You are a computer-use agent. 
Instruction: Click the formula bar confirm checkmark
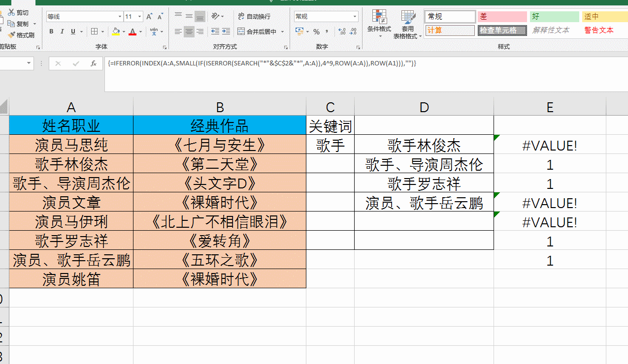(x=76, y=63)
